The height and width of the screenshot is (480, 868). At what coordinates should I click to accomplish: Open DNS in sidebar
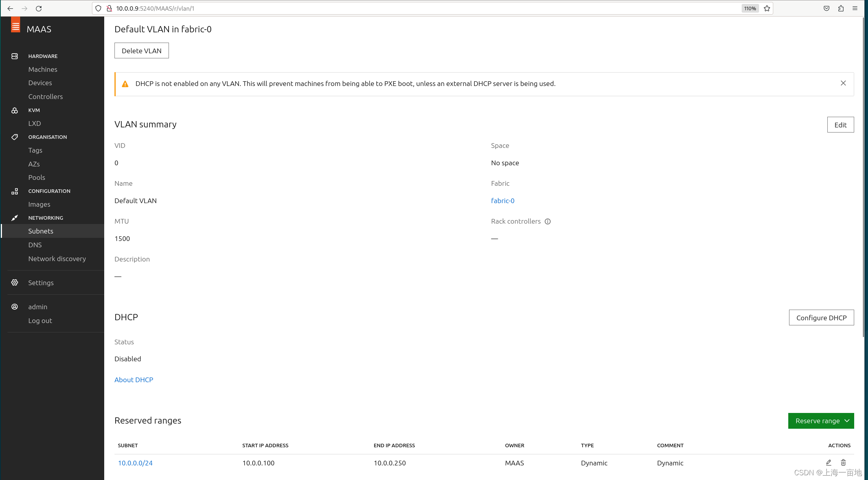pyautogui.click(x=35, y=245)
